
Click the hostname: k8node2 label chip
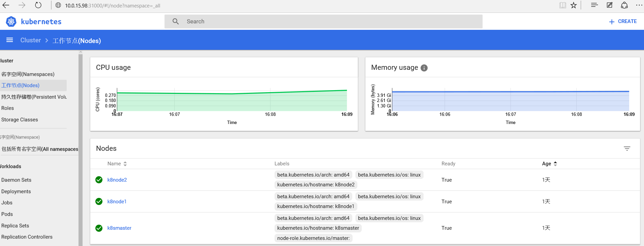click(x=316, y=185)
